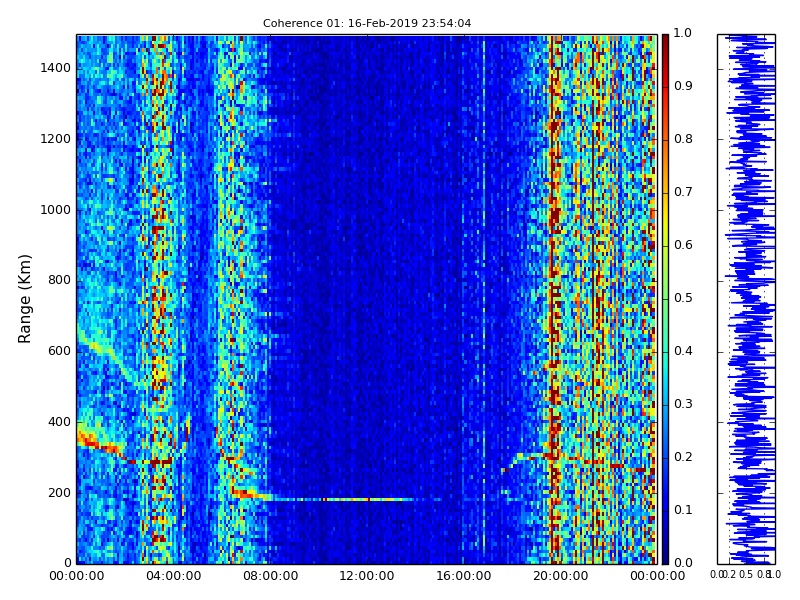The height and width of the screenshot is (600, 800).
Task: Click the plot title 'Coherence 01: 16-Feb-2019 23:54:04'
Action: pyautogui.click(x=367, y=23)
